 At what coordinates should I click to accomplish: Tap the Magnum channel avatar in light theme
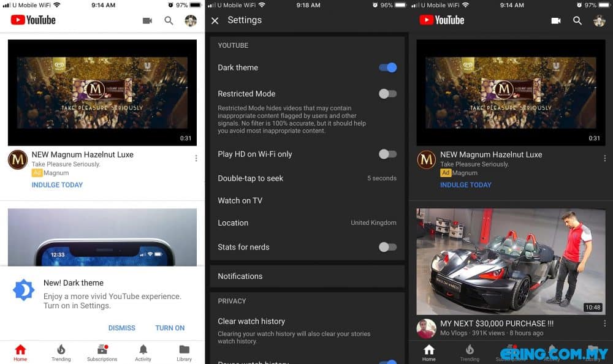tap(18, 159)
